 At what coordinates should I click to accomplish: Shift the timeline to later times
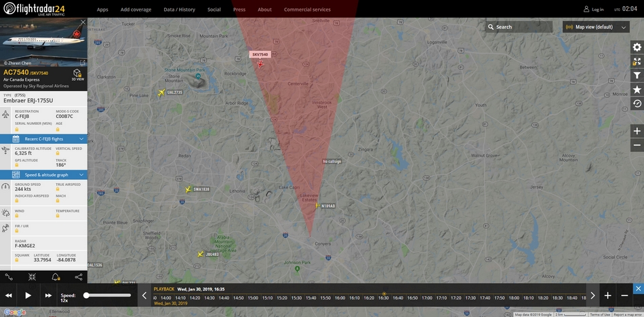click(592, 295)
